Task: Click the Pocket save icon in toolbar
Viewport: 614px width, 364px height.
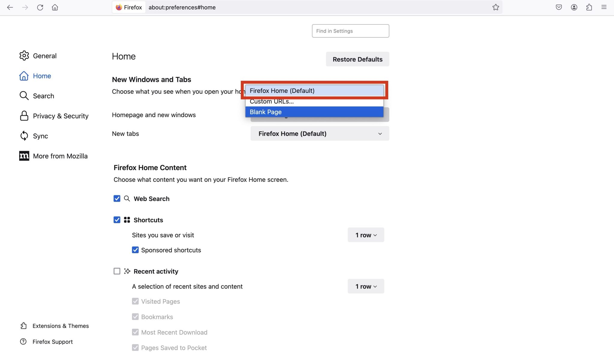Action: 559,7
